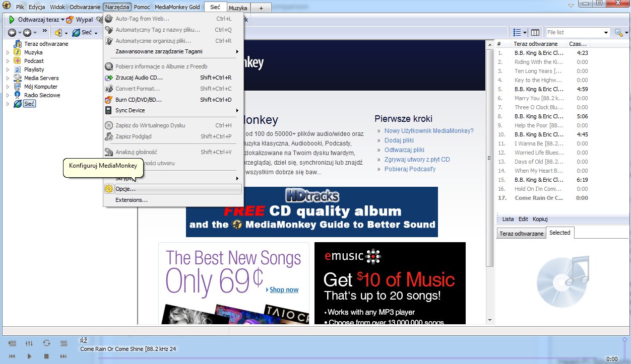Sort by the Czas column header

coord(578,44)
